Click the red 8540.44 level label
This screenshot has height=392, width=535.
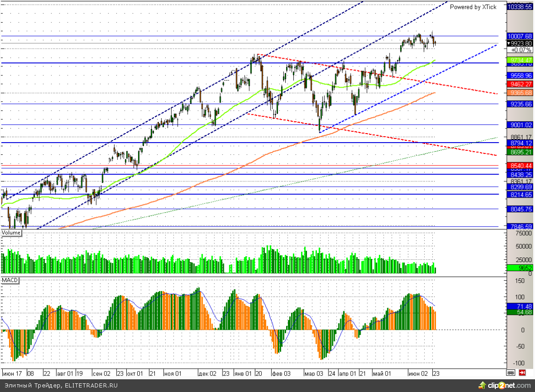tap(520, 165)
